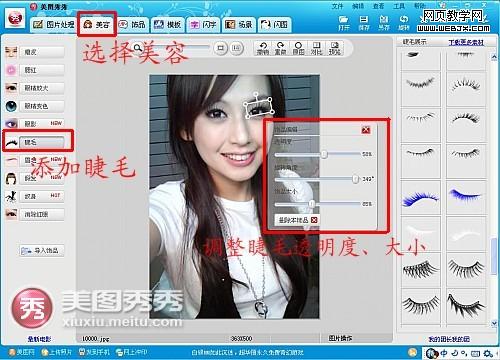Select the 消除红眼 red-eye removal tool
500x360 pixels.
42,214
